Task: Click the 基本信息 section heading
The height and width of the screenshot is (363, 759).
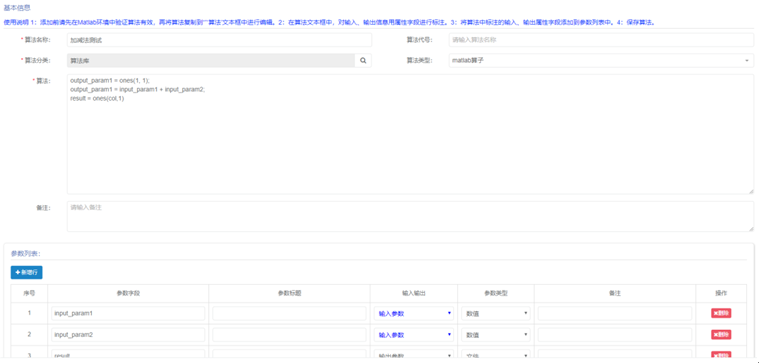Action: 17,8
